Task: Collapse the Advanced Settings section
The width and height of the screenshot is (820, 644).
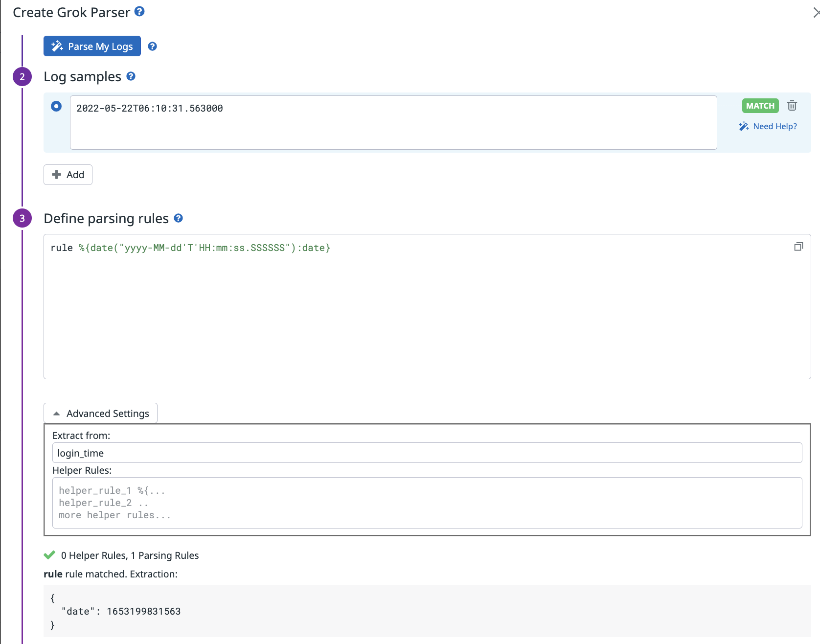Action: (x=100, y=414)
